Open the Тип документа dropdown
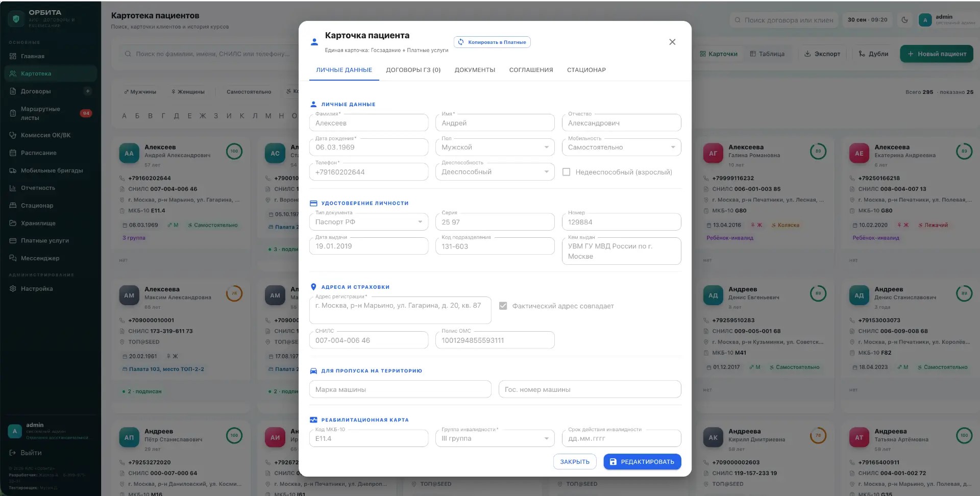 [x=369, y=222]
